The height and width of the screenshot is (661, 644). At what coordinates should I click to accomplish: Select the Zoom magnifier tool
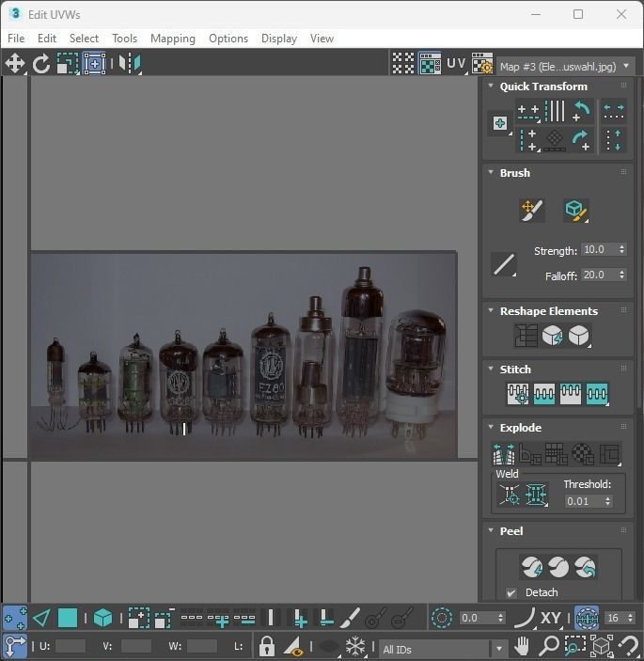click(x=549, y=646)
